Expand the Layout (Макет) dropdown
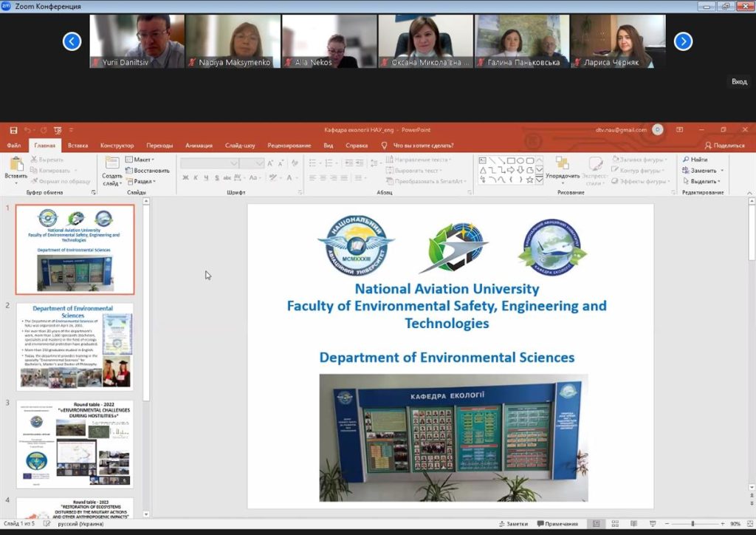The image size is (756, 535). [140, 160]
